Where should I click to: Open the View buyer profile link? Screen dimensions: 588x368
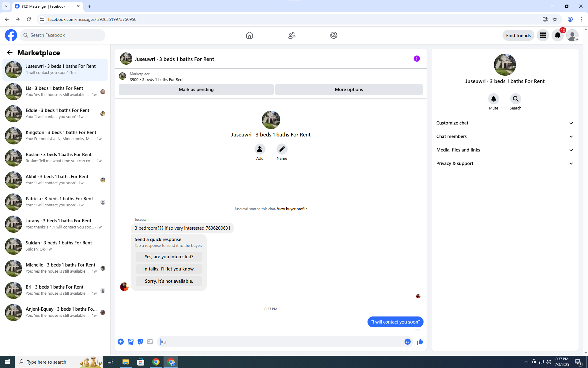tap(292, 209)
